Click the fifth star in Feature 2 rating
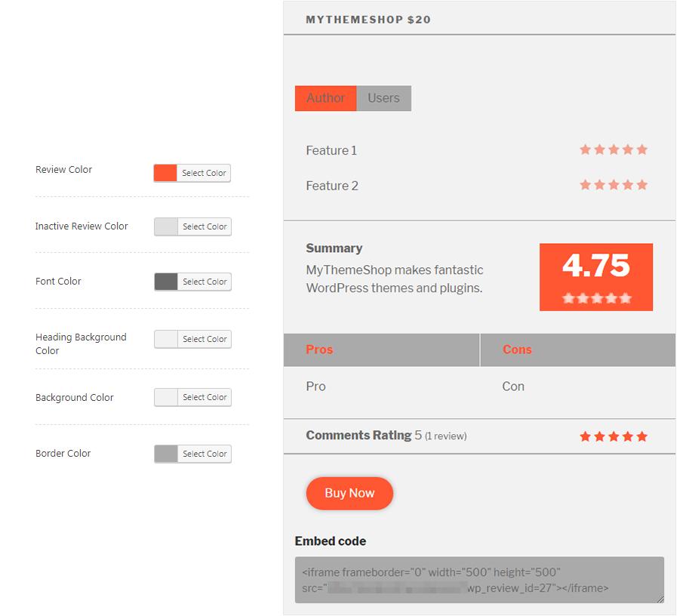 point(642,185)
